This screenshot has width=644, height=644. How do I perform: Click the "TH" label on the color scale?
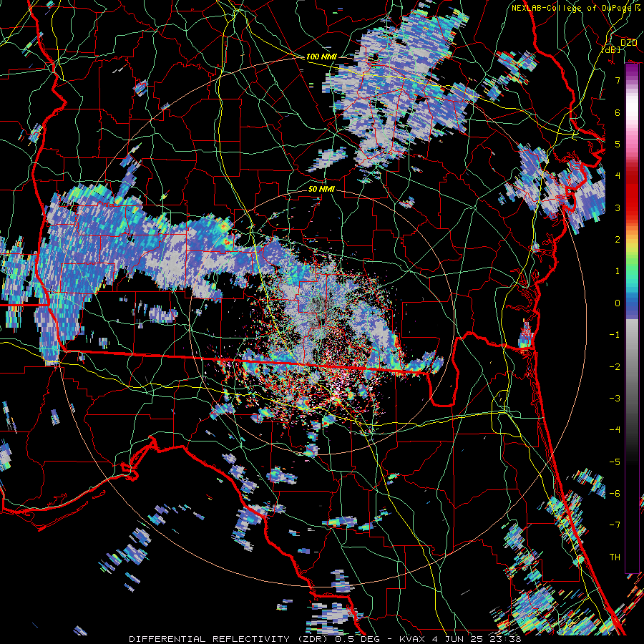pos(615,557)
